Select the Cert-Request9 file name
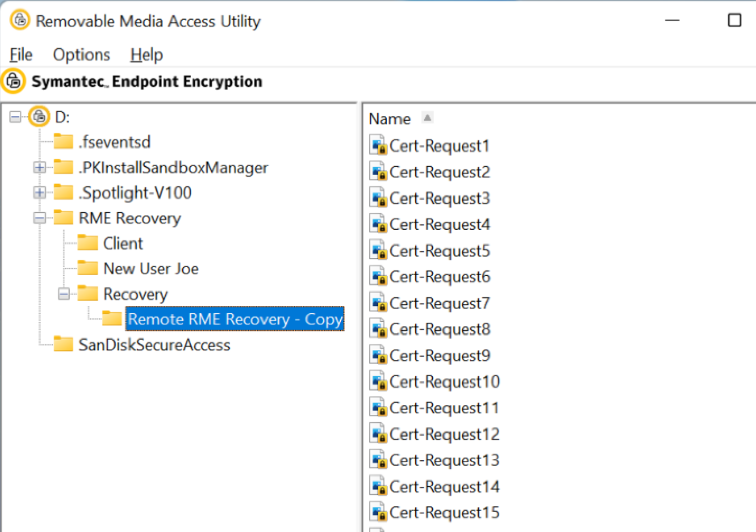This screenshot has width=756, height=532. coord(440,356)
